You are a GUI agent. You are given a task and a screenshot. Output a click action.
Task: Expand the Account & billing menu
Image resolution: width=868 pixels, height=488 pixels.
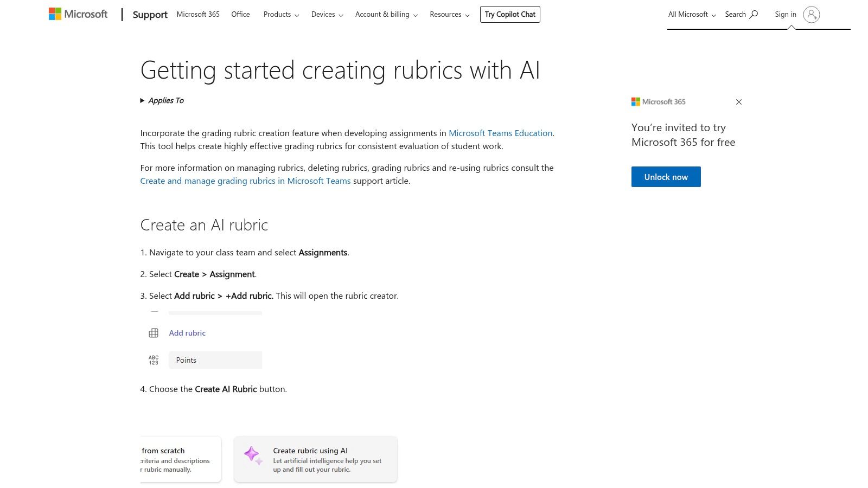[386, 15]
